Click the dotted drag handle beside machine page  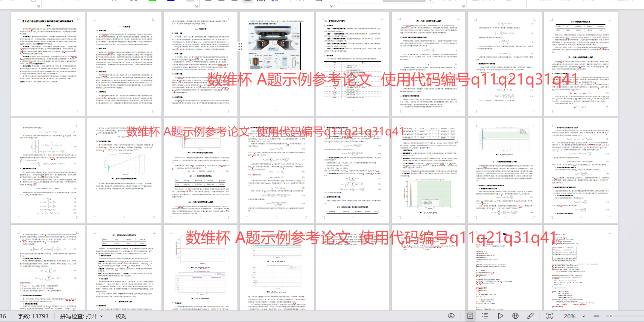tap(240, 46)
